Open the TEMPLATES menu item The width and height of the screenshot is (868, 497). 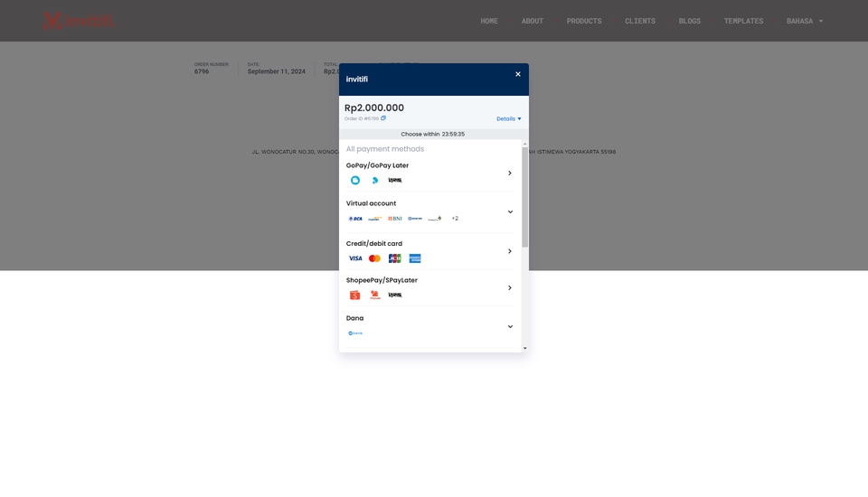tap(743, 21)
